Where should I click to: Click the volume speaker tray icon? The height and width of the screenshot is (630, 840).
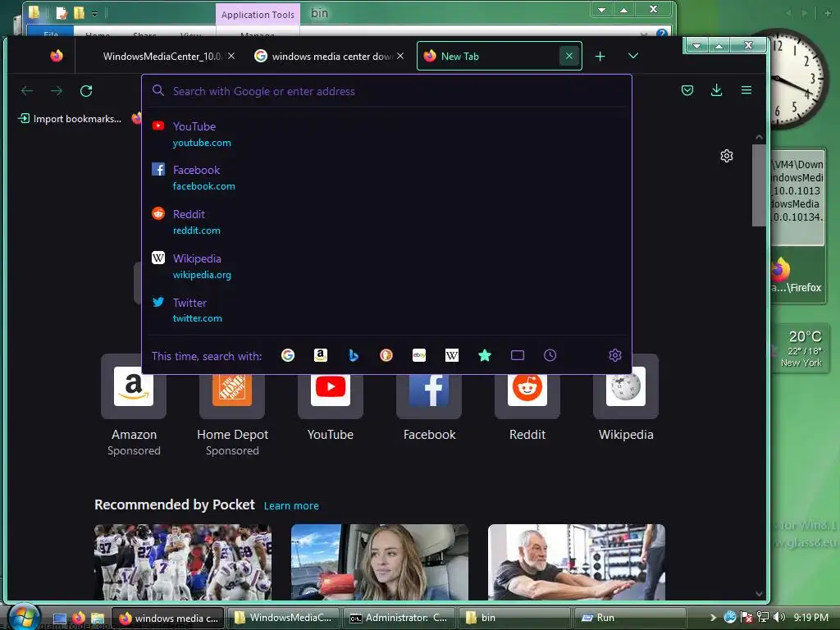pyautogui.click(x=779, y=617)
